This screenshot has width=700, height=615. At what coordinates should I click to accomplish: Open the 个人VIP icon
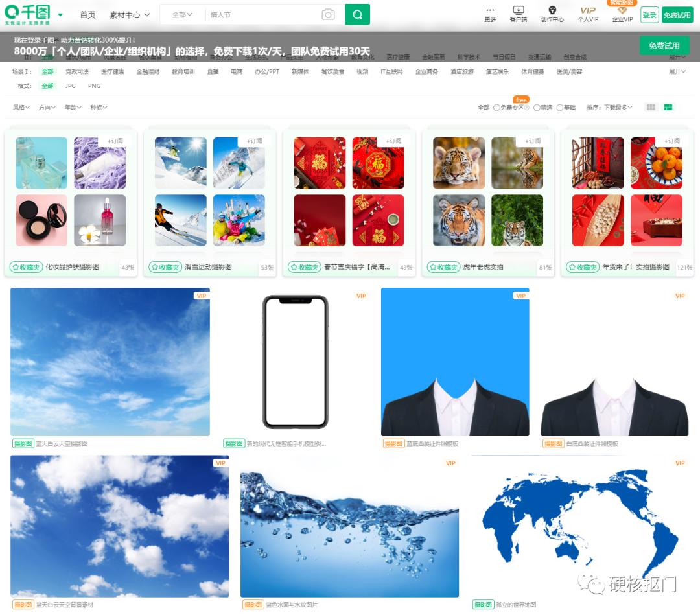click(x=588, y=14)
